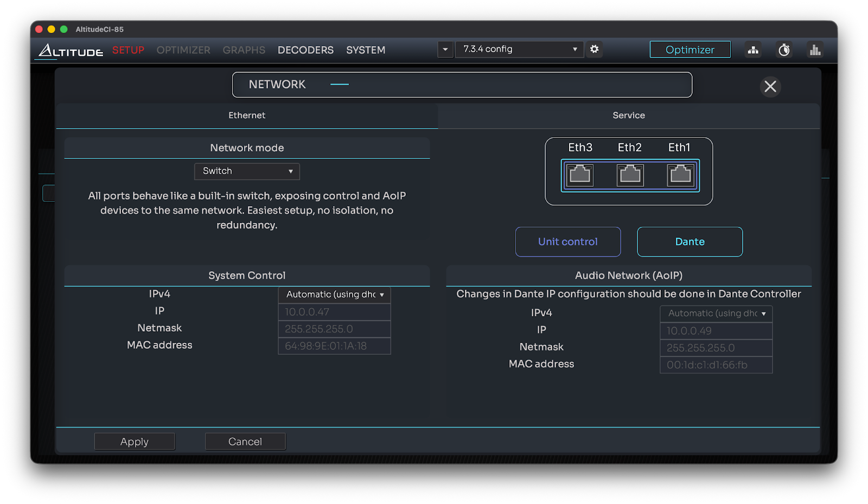Select the Eth2 port icon
The image size is (868, 504).
pos(630,175)
